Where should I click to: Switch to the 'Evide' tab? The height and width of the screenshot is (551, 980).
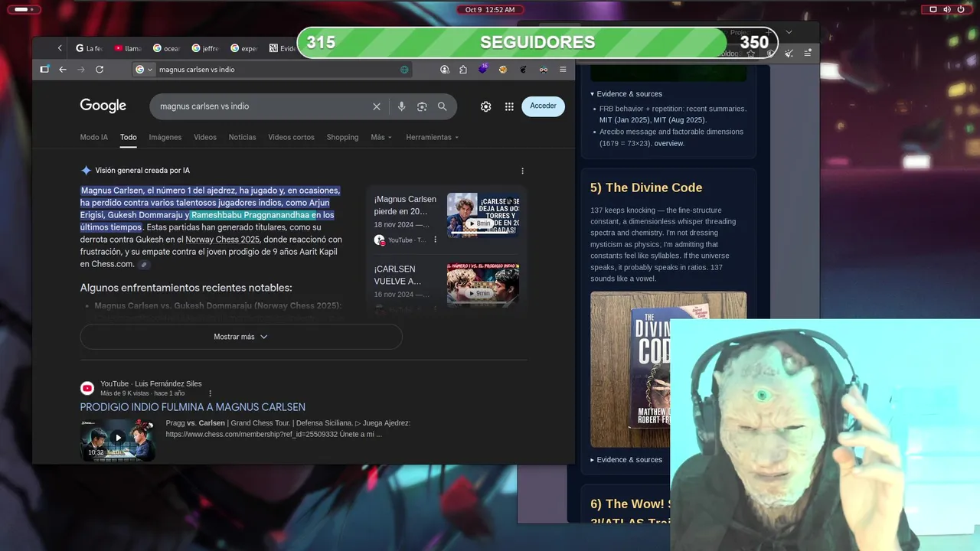[x=282, y=48]
